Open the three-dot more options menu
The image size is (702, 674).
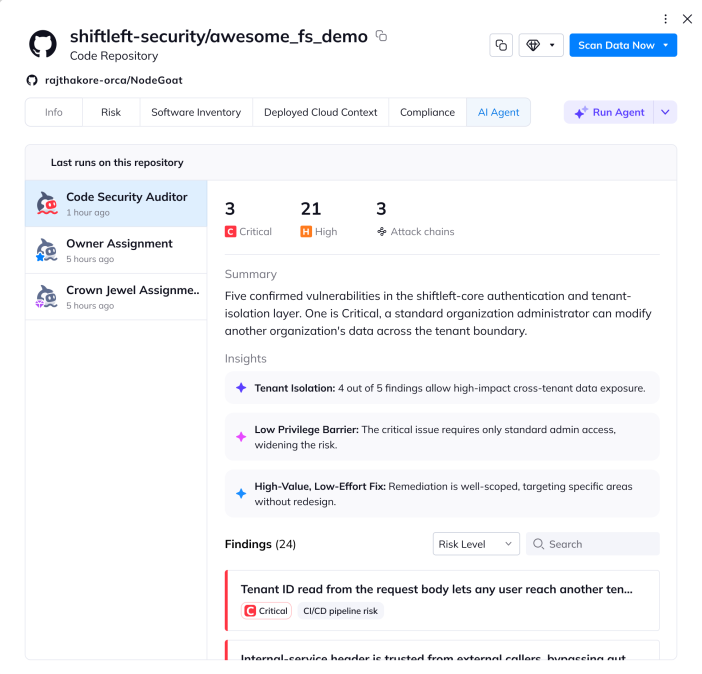pyautogui.click(x=666, y=19)
